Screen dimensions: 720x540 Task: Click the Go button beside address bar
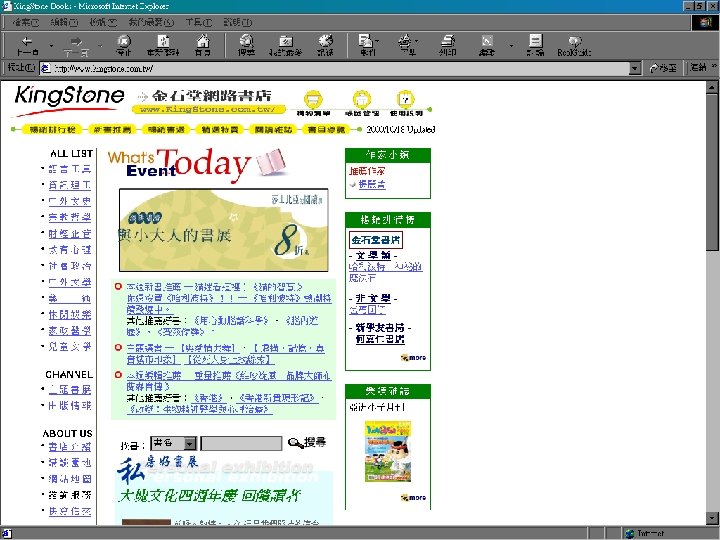coord(664,68)
